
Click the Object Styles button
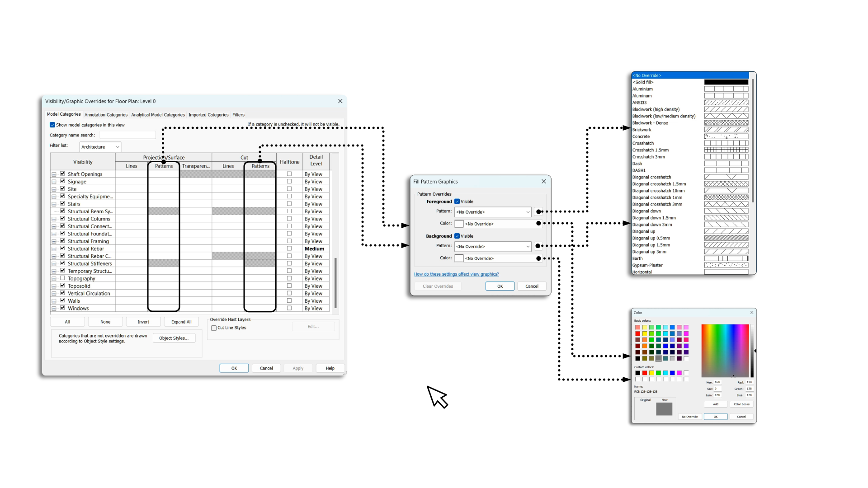(174, 338)
